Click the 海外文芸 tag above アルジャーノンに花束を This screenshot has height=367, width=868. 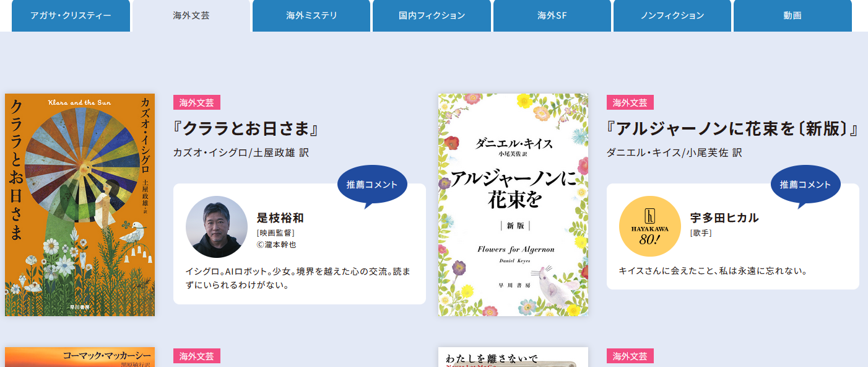click(x=630, y=102)
